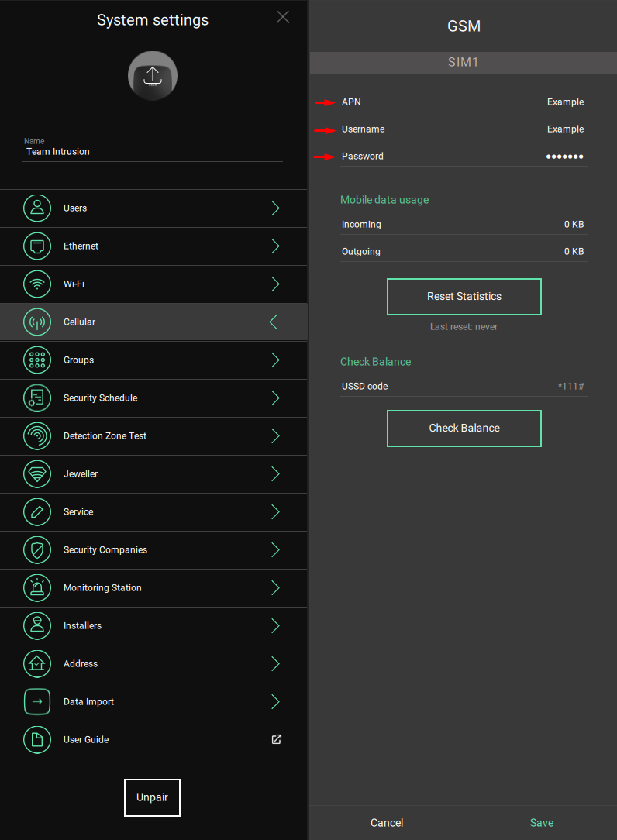Select the Detection Zone Test radar icon

click(x=37, y=436)
